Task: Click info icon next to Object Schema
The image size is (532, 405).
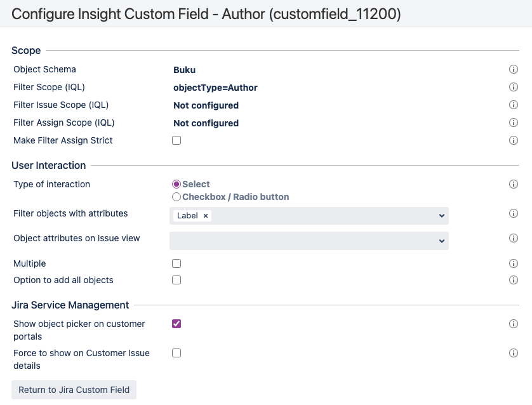Action: pos(514,70)
